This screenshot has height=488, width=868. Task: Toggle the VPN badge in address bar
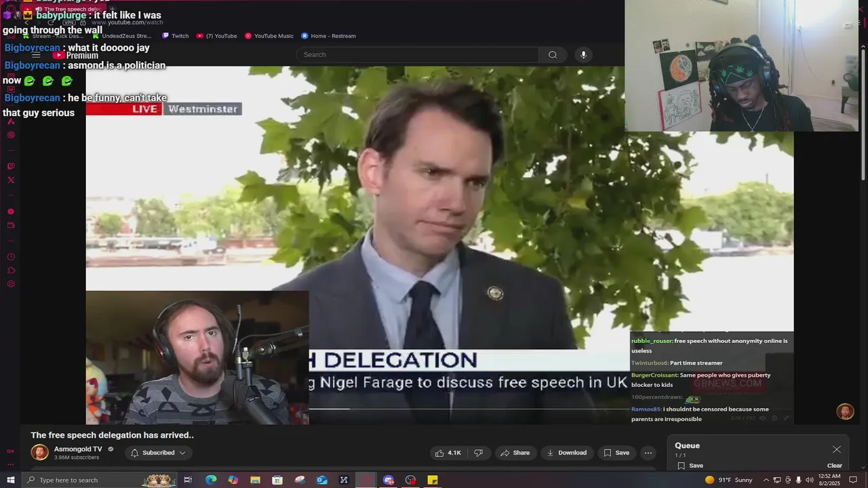pyautogui.click(x=68, y=22)
